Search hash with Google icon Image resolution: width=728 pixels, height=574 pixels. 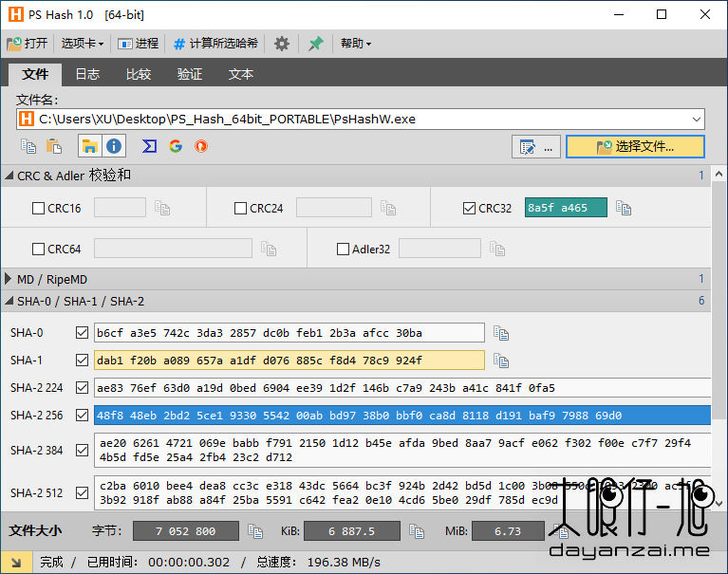tap(176, 147)
